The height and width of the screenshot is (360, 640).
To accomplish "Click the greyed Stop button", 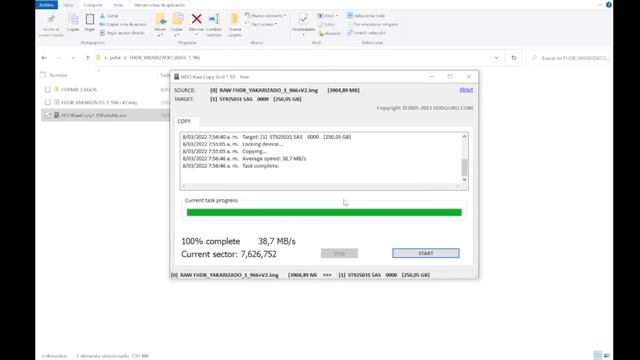I will coord(339,253).
